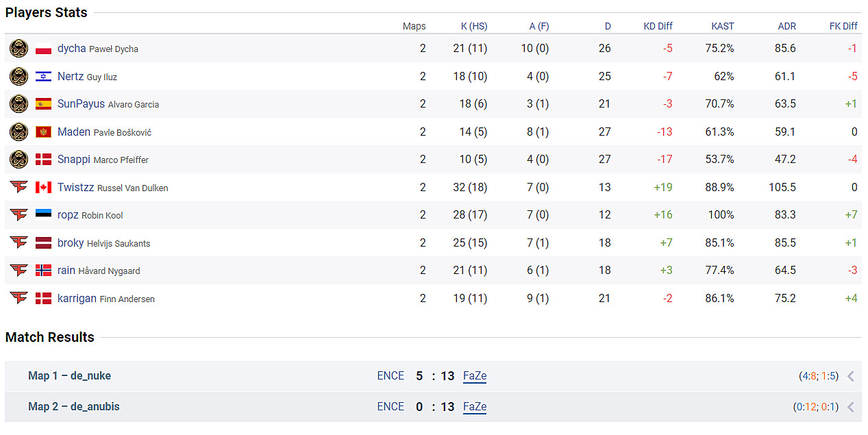Viewport: 868px width, 435px height.
Task: Select the Polish flag next to dycha
Action: coord(43,49)
